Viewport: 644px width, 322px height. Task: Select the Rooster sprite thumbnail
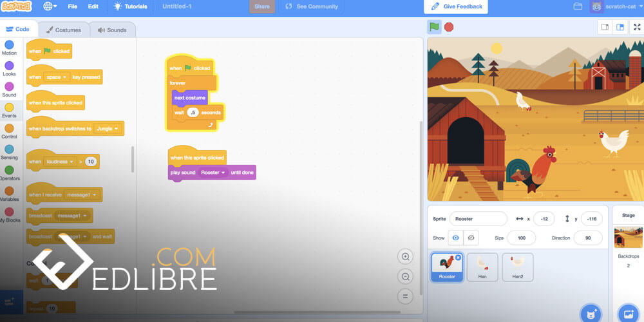(x=447, y=267)
